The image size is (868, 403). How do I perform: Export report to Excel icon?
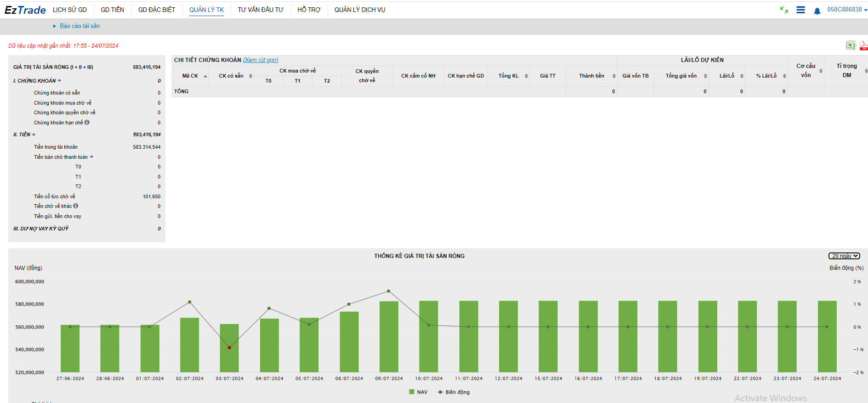click(851, 45)
